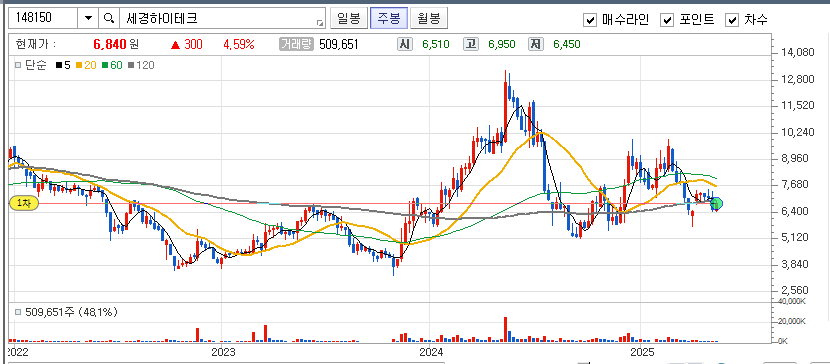The height and width of the screenshot is (364, 830).
Task: Open the stock code dropdown arrow
Action: (x=88, y=19)
